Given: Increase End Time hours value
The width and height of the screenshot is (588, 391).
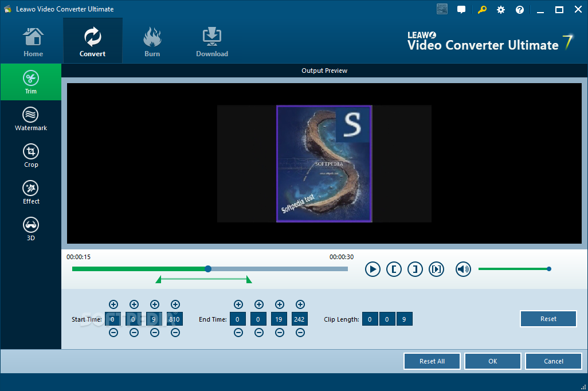Looking at the screenshot, I should (x=238, y=304).
